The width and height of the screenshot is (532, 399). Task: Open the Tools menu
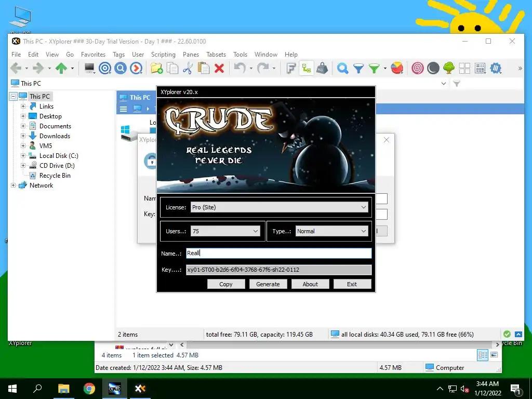240,54
